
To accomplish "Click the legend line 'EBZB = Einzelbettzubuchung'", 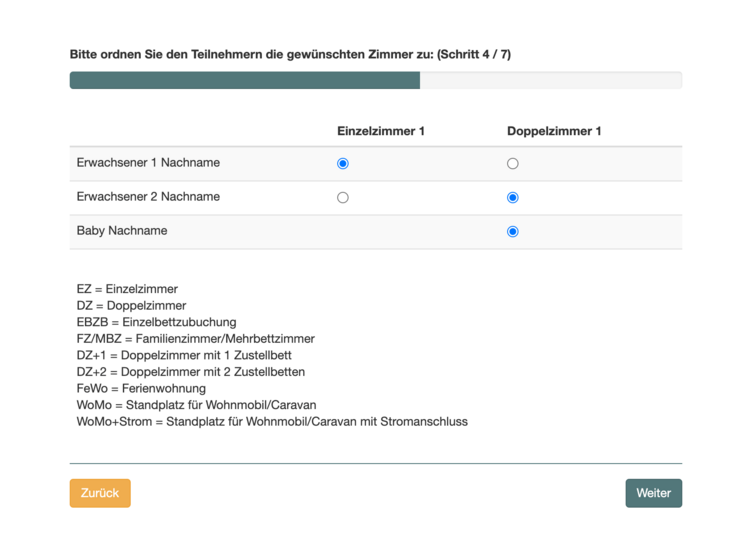I will pyautogui.click(x=156, y=322).
